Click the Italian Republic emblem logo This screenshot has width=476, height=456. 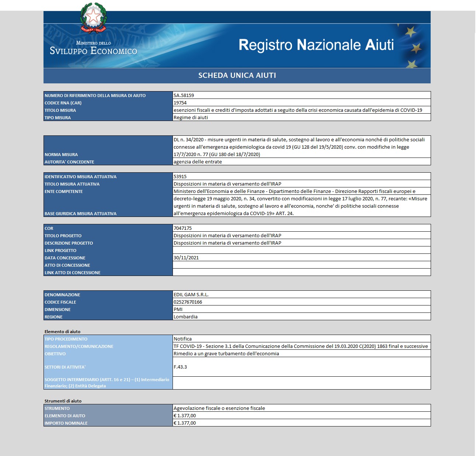click(x=94, y=18)
